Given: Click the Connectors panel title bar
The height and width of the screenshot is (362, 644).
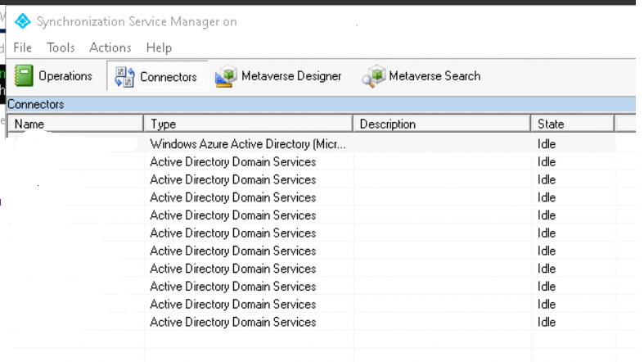Looking at the screenshot, I should [321, 104].
